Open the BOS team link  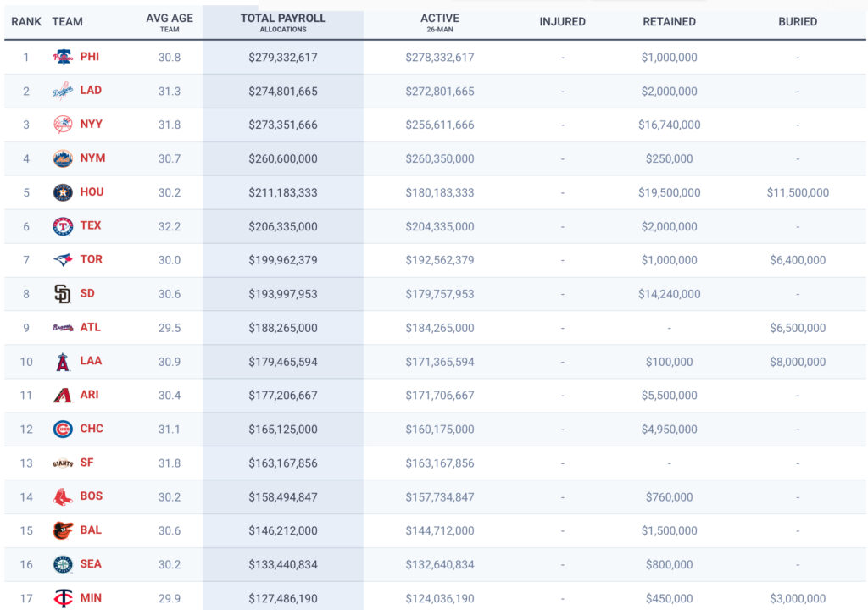(x=92, y=496)
